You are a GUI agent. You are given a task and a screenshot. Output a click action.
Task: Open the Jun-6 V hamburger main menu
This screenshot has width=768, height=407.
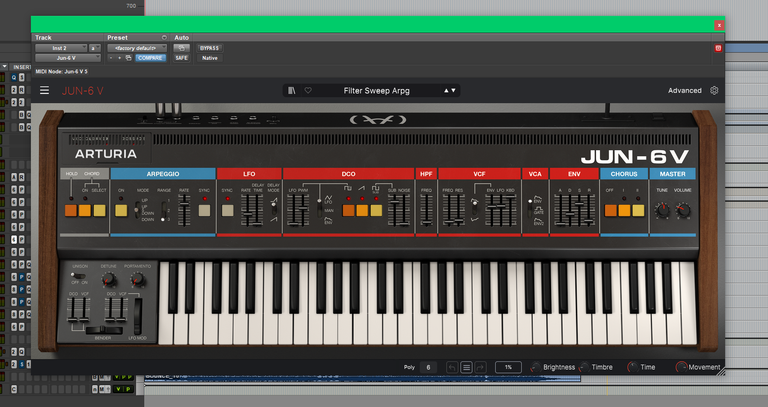pos(45,90)
